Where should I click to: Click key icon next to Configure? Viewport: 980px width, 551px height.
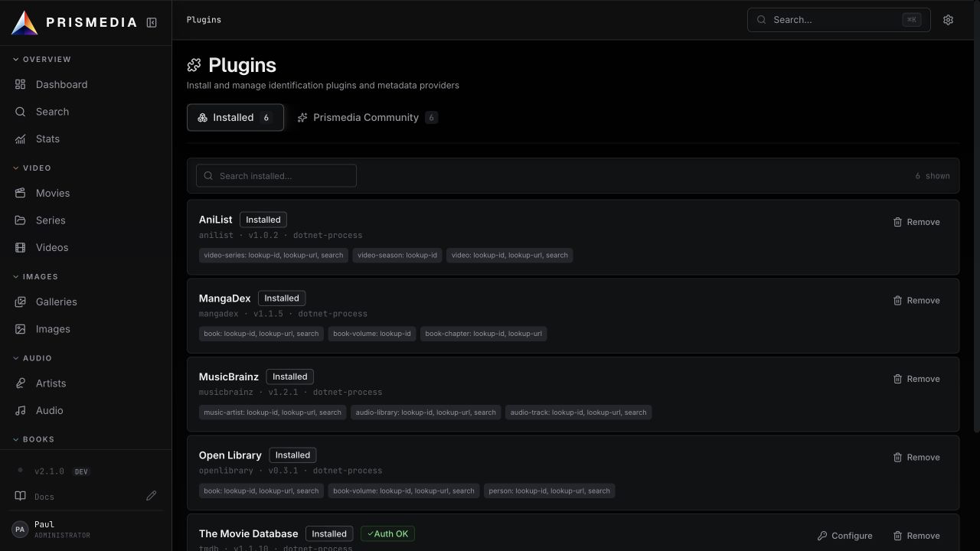tap(822, 536)
